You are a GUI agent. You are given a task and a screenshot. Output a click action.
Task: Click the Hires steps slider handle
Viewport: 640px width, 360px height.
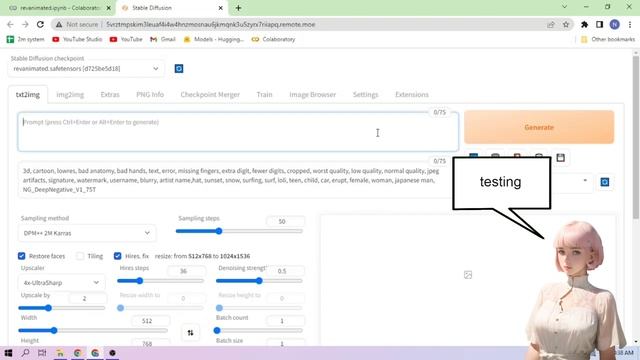[x=140, y=281]
